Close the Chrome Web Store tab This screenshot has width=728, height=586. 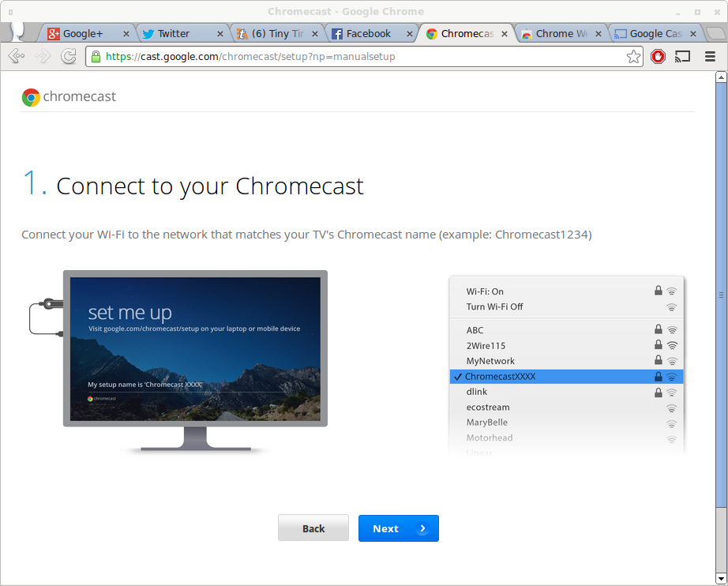(599, 34)
